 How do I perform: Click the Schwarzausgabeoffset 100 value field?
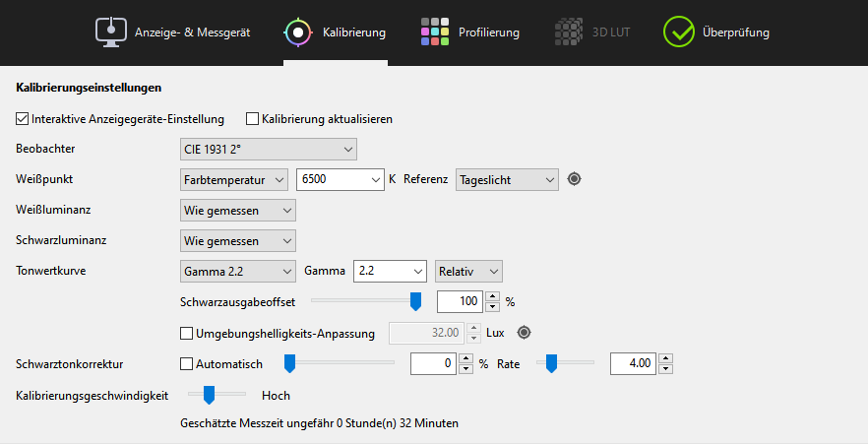point(460,301)
